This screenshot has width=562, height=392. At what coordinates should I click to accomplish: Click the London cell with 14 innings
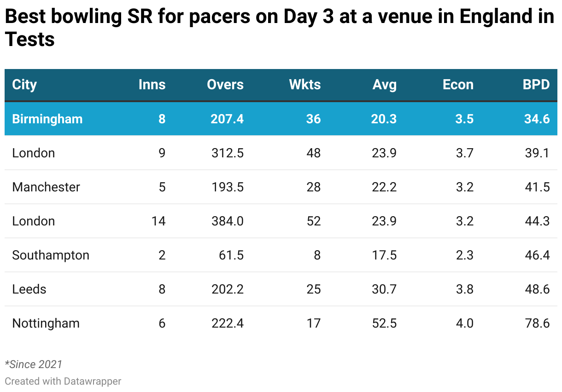click(x=34, y=221)
